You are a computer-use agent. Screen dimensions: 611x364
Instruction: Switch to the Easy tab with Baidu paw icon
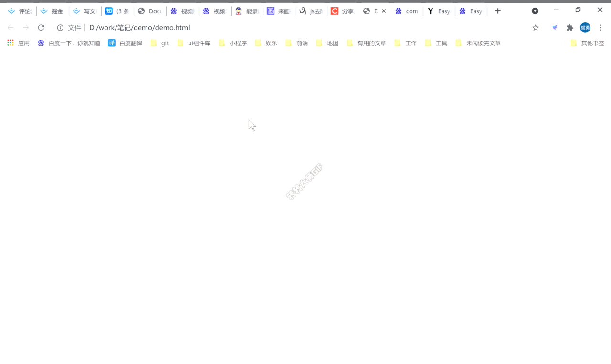pos(472,11)
